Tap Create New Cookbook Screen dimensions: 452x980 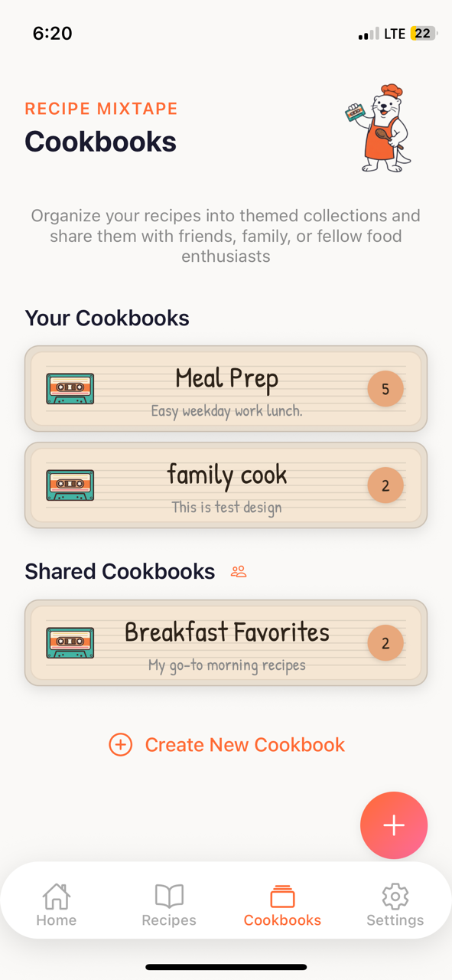pos(245,744)
